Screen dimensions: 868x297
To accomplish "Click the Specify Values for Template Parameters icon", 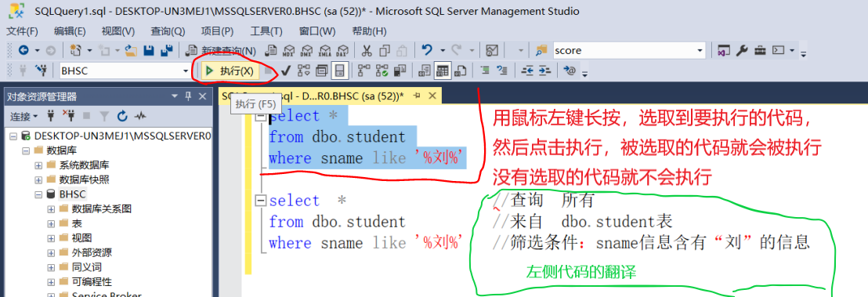I will [570, 71].
